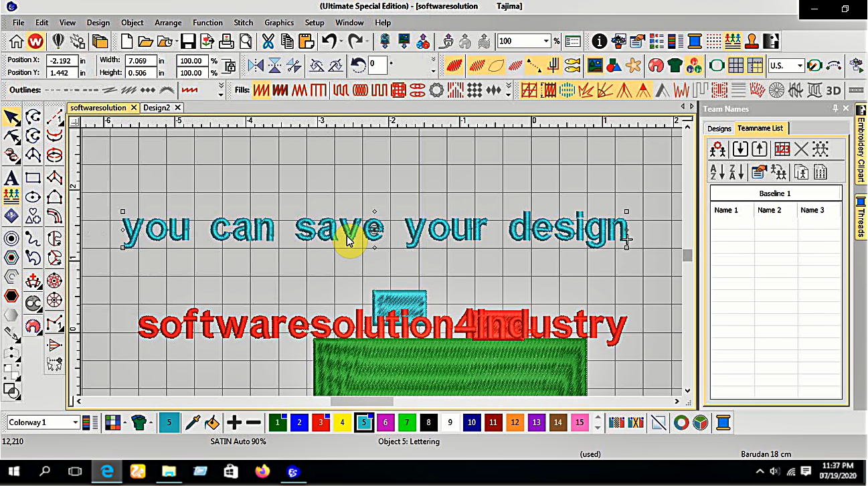Open the Team Names tool icon
This screenshot has width=868, height=486.
(732, 41)
